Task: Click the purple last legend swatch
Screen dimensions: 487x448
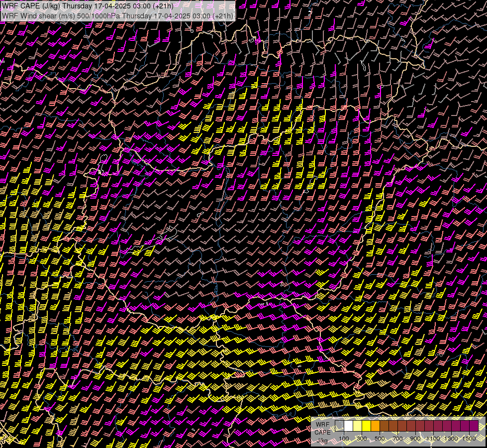Action: point(474,426)
